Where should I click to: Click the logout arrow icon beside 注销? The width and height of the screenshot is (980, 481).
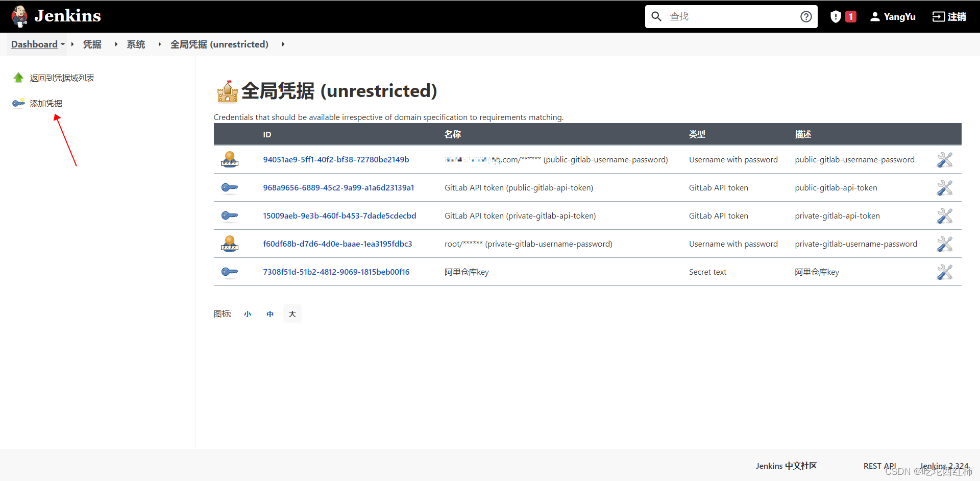point(938,16)
